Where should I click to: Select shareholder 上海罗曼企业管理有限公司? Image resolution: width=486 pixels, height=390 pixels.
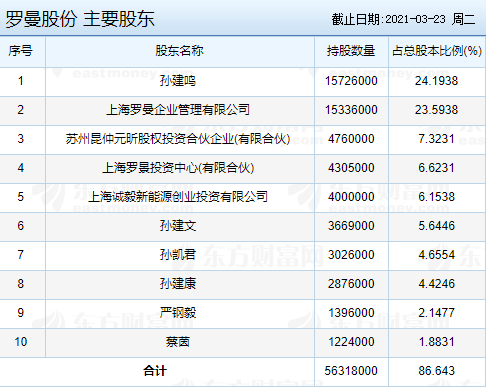coord(178,110)
